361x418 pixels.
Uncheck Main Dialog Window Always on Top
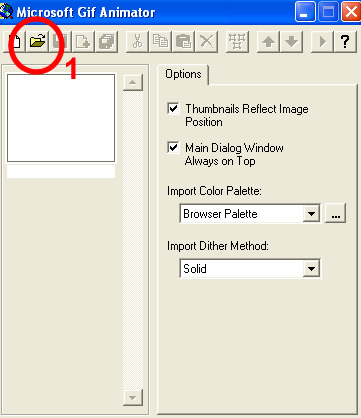point(173,147)
